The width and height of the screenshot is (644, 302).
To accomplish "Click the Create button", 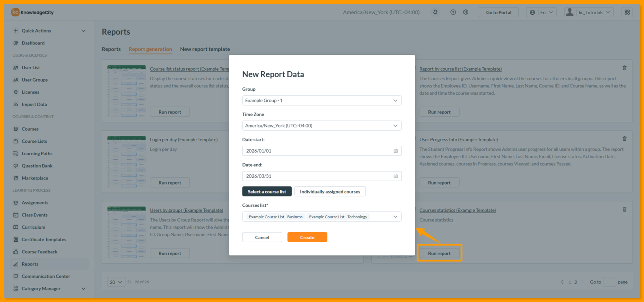I will click(x=307, y=237).
